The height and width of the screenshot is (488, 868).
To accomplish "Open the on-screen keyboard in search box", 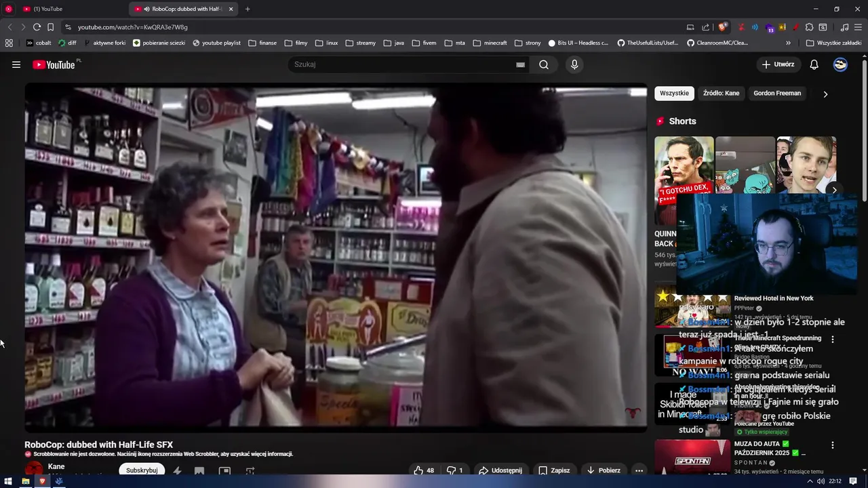I will click(x=520, y=64).
